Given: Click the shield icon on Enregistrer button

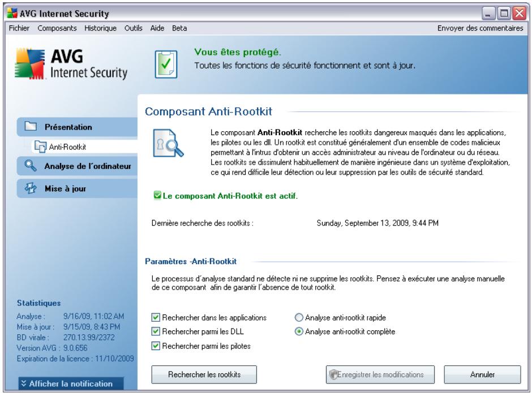Looking at the screenshot, I should pyautogui.click(x=333, y=374).
